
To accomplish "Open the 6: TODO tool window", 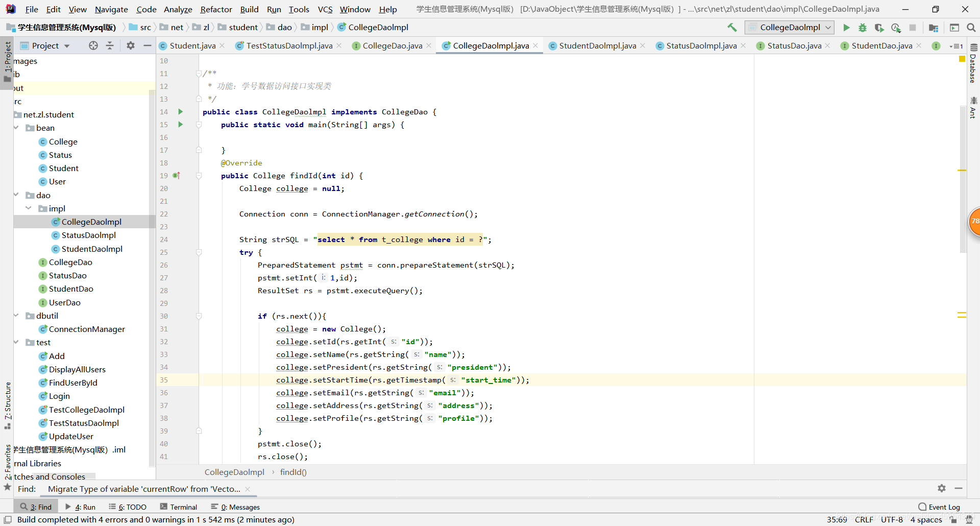I will [x=128, y=507].
